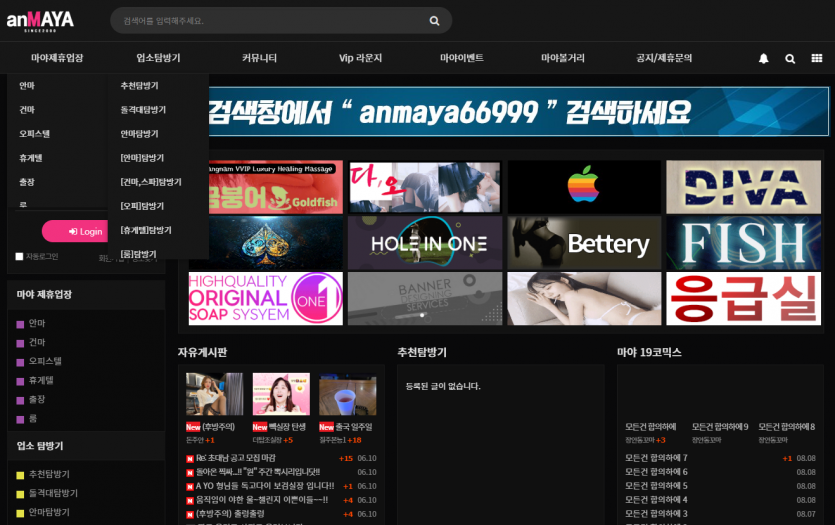The width and height of the screenshot is (835, 525).
Task: Click the search input field at top
Action: tap(281, 21)
